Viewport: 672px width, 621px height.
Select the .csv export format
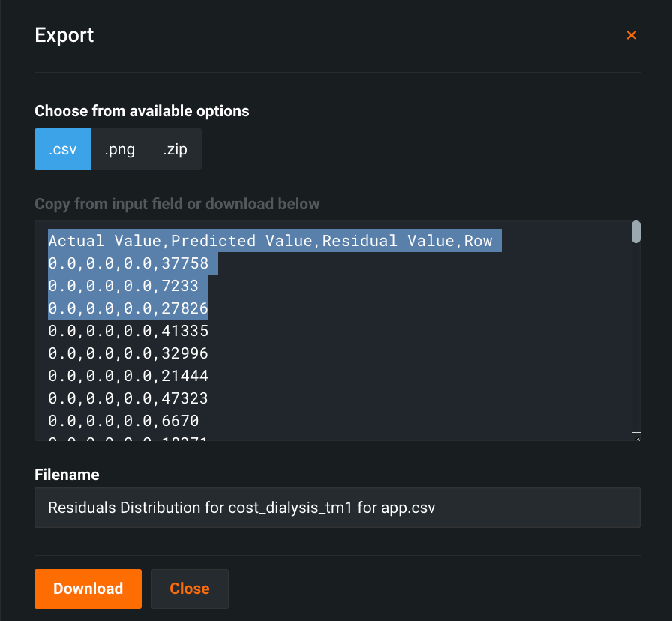click(63, 149)
